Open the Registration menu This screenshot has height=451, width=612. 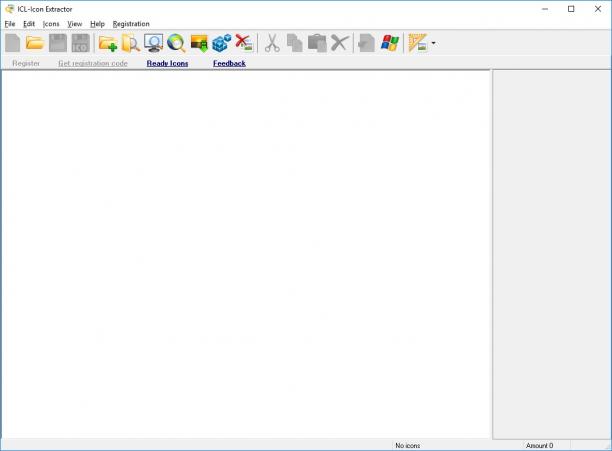coord(131,24)
